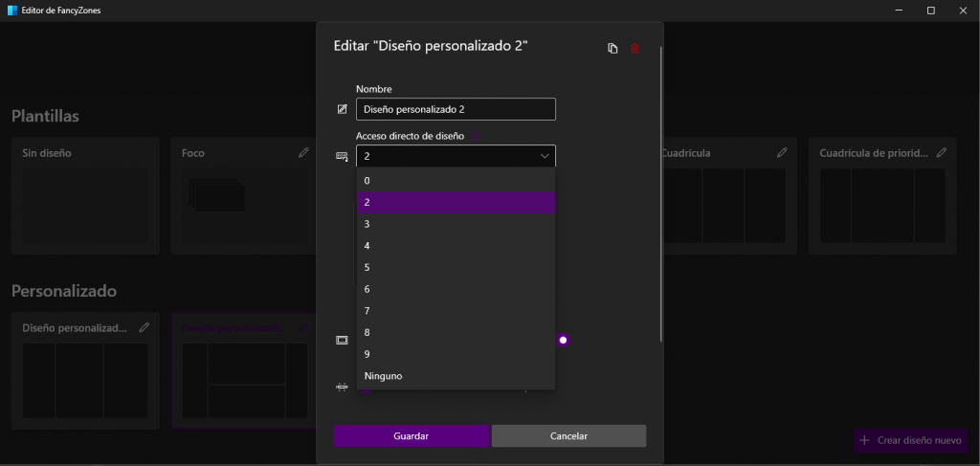This screenshot has width=980, height=466.
Task: Click the info icon beside Acceso directo de diseño
Action: [x=475, y=137]
